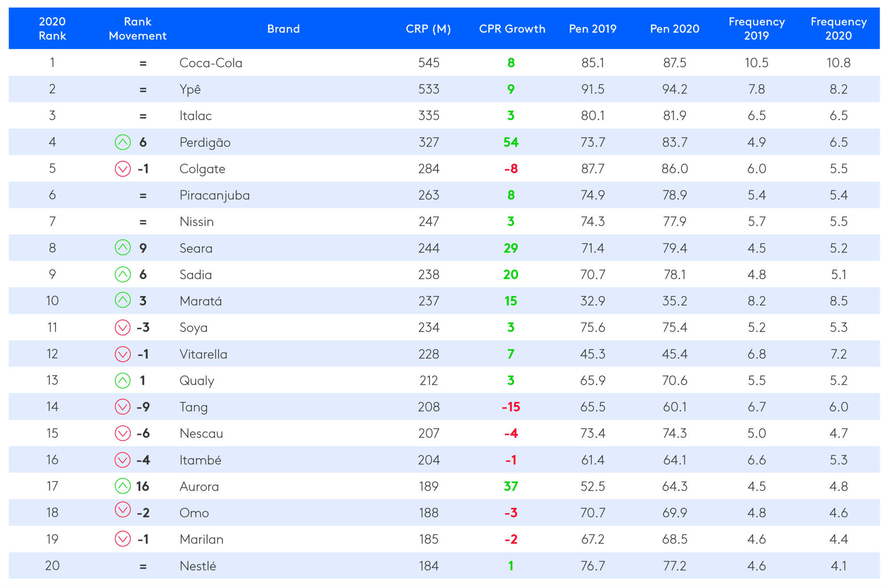This screenshot has width=888, height=588.
Task: Click the red down arrow beside Omo
Action: click(123, 510)
